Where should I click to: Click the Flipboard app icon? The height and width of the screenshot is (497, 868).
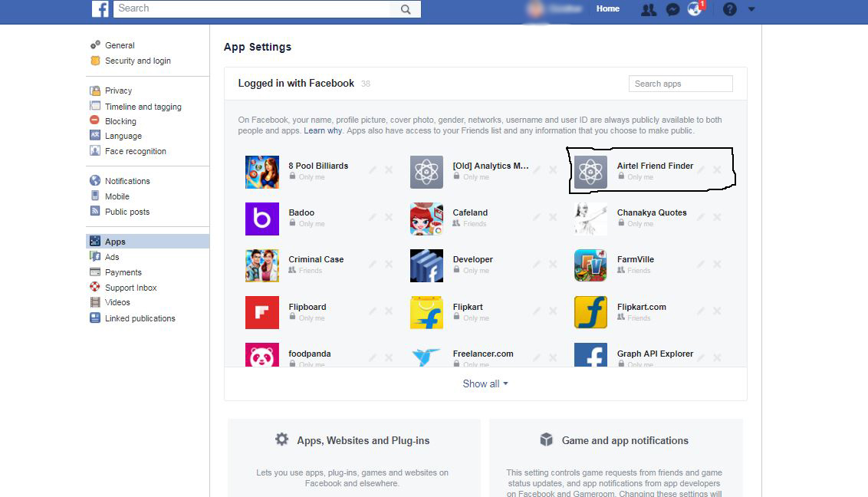click(x=261, y=312)
